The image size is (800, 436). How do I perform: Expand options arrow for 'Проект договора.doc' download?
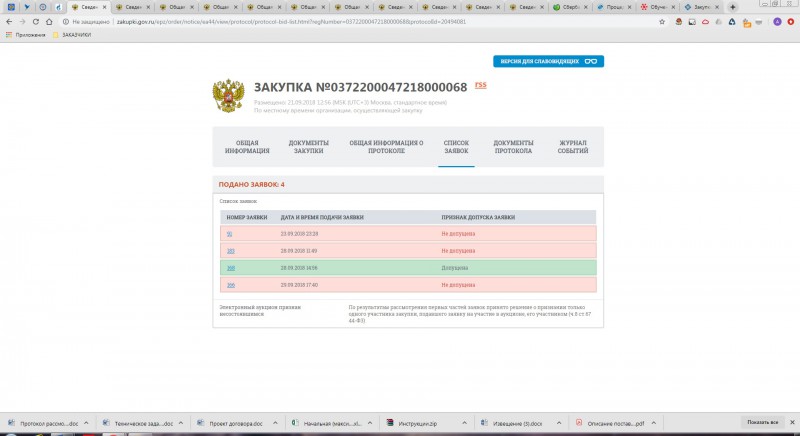(x=275, y=423)
